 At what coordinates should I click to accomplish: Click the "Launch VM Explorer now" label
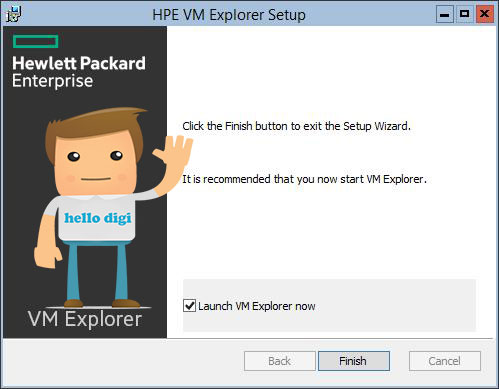(x=257, y=306)
